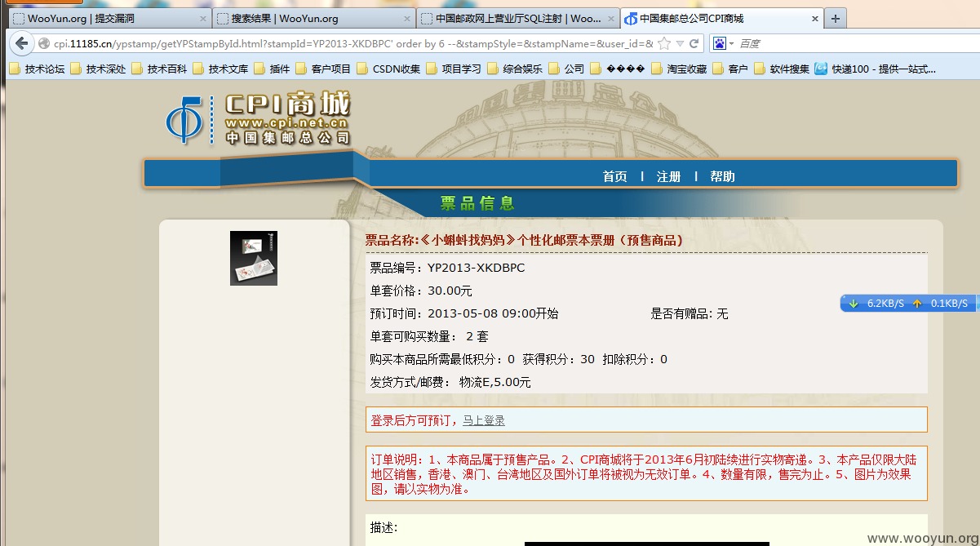Open the 注册 registration link
This screenshot has width=980, height=546.
coord(669,176)
